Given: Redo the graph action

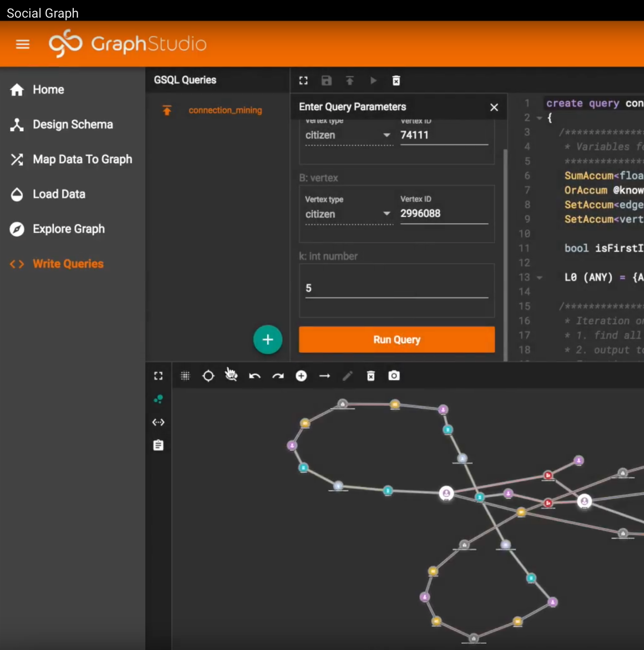Looking at the screenshot, I should 278,376.
